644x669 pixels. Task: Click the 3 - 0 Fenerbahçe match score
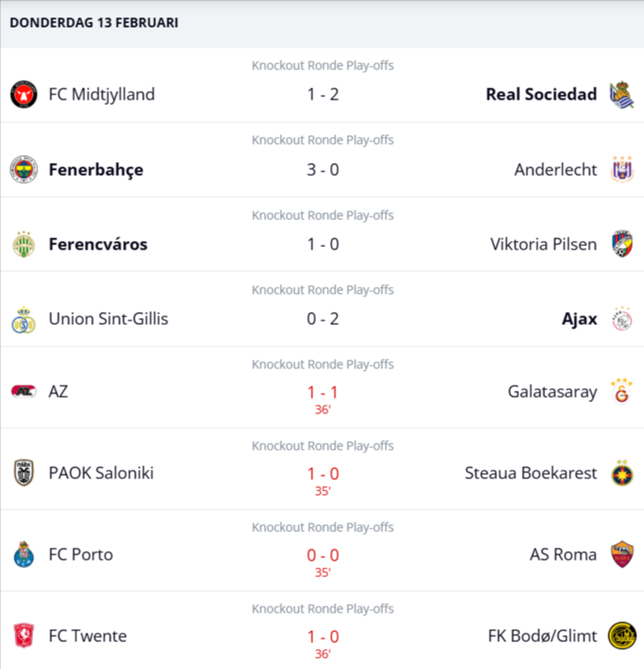(322, 170)
